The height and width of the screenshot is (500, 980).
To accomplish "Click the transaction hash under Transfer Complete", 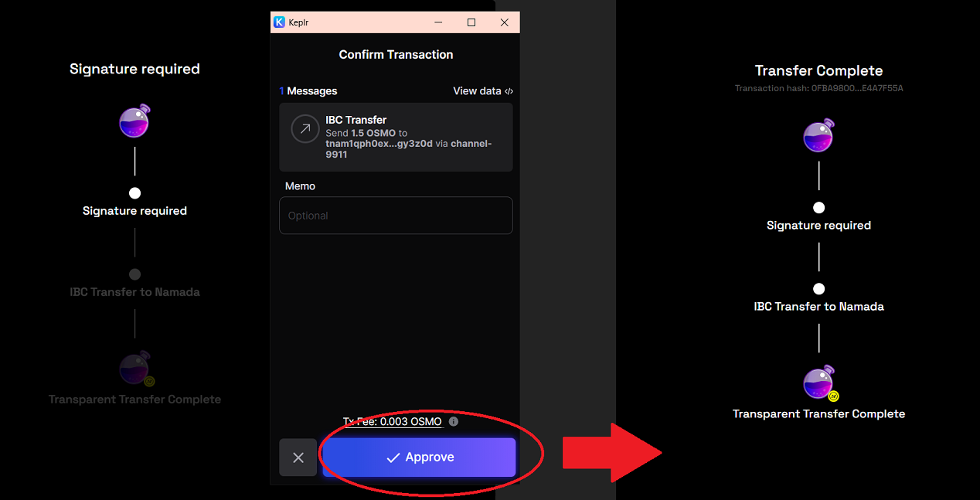I will (x=818, y=88).
